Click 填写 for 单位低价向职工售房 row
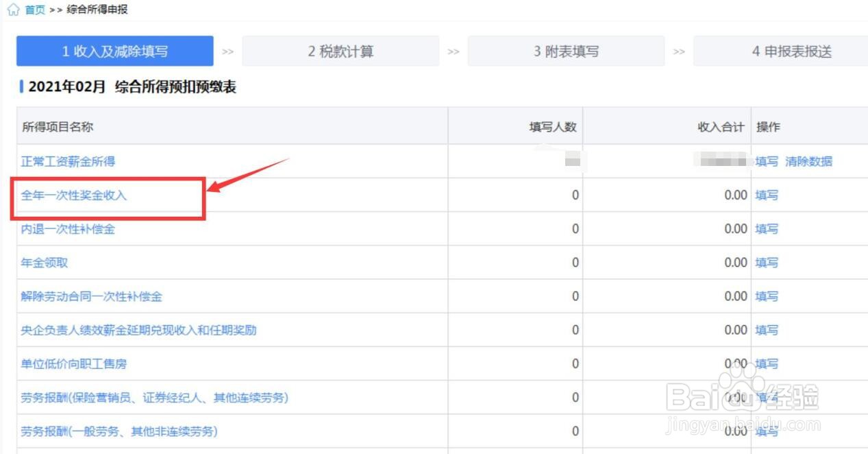 coord(767,363)
